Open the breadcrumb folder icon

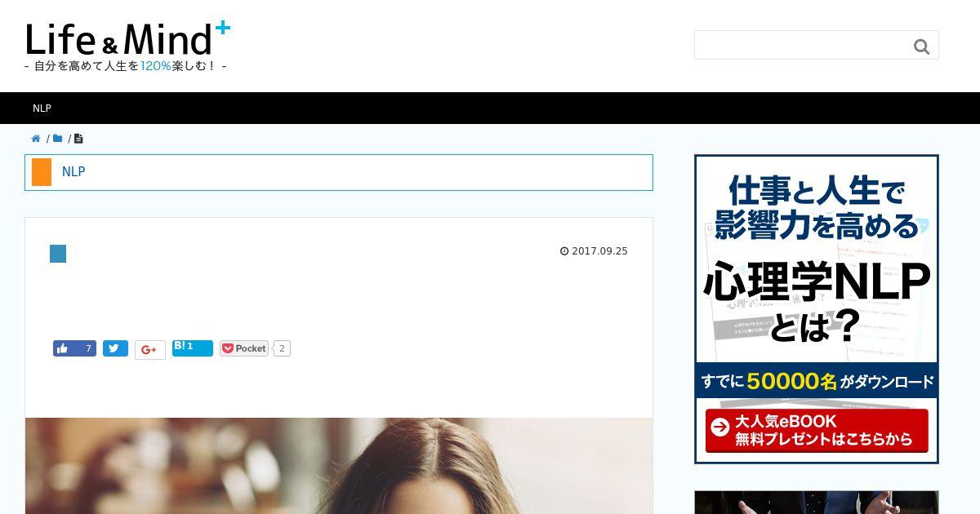(x=57, y=139)
